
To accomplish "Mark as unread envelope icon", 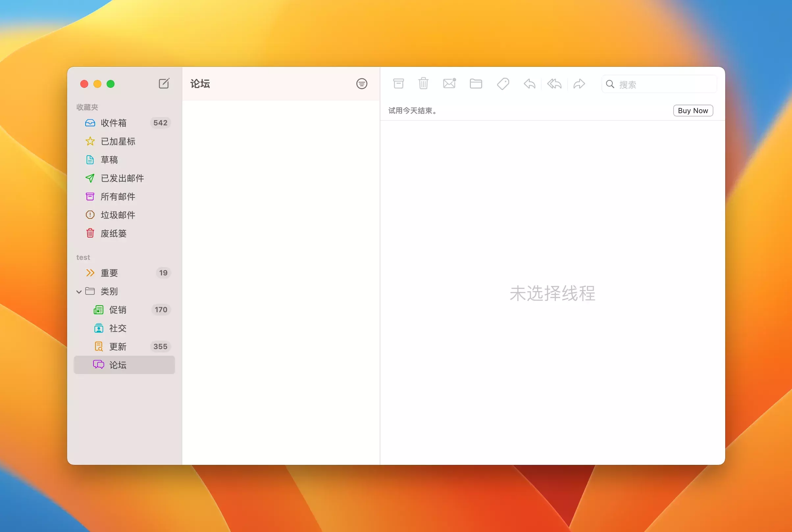I will [x=449, y=84].
